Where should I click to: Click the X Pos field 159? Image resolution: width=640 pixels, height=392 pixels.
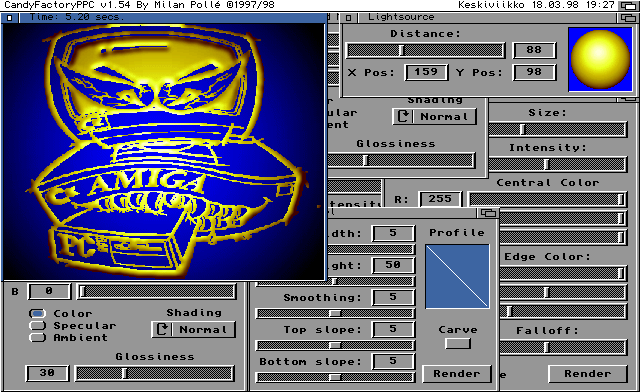pos(426,72)
